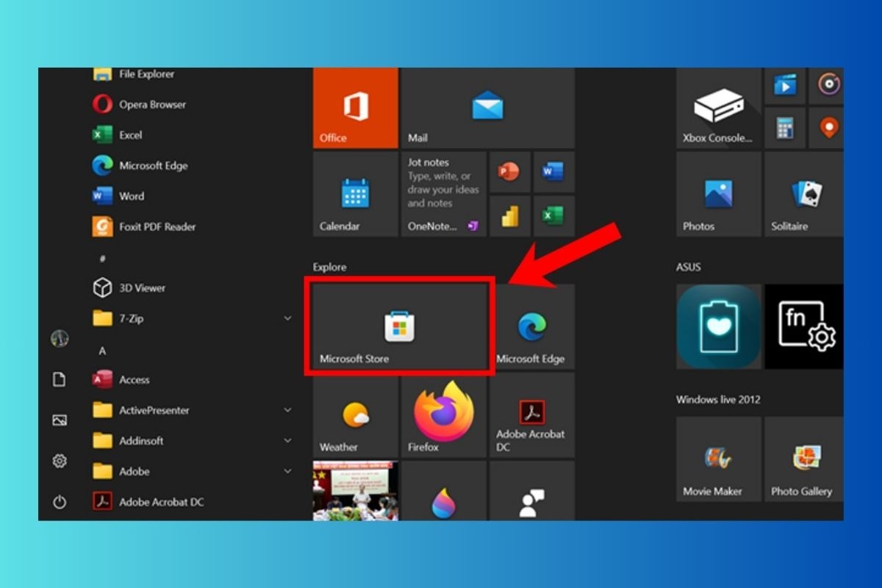
Task: Click the user account avatar in the left rail
Action: pyautogui.click(x=60, y=338)
